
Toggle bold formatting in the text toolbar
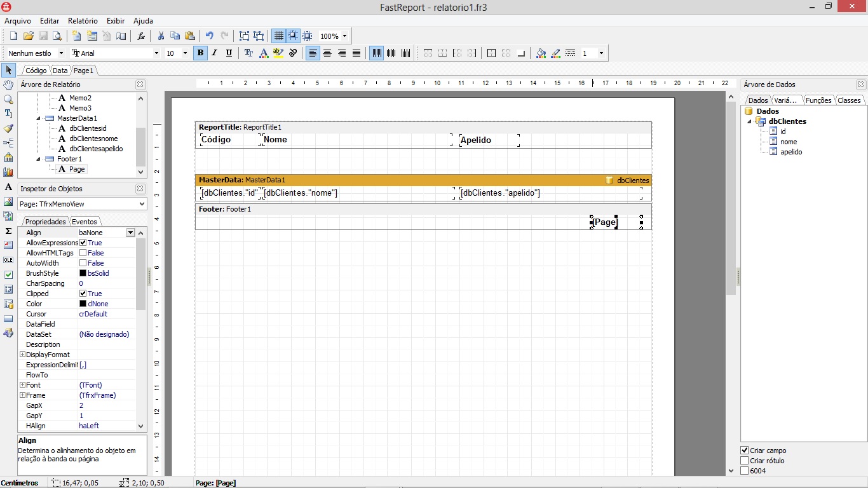[200, 53]
